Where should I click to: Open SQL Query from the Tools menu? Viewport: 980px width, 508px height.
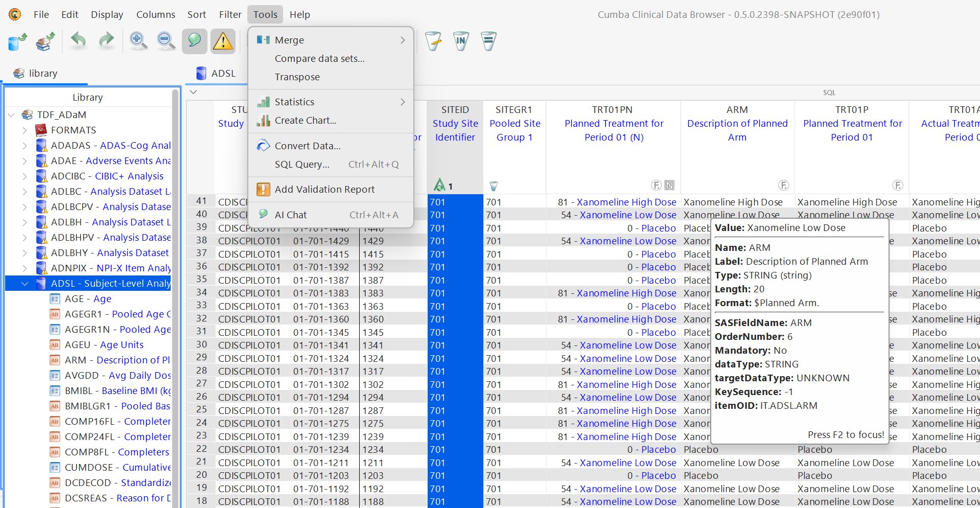331,165
